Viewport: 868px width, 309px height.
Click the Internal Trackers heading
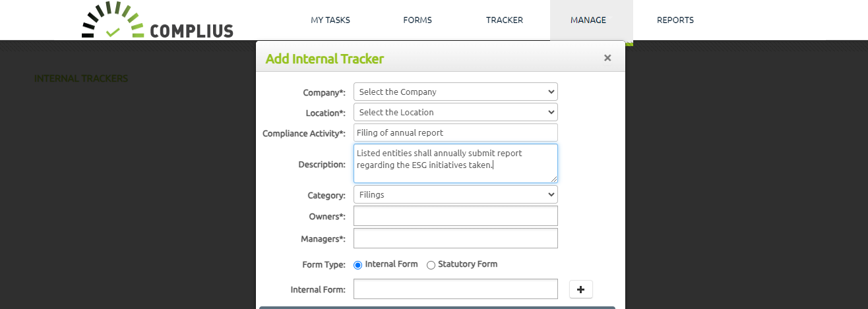pos(81,78)
